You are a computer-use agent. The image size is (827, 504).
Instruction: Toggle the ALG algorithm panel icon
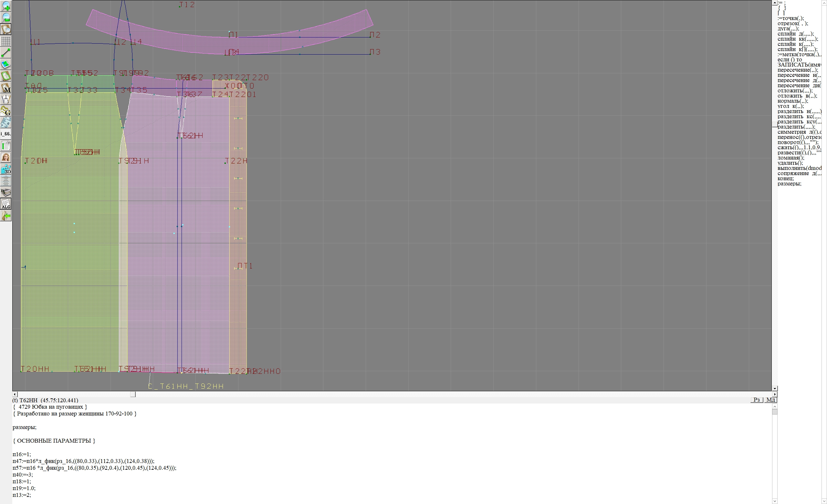tap(6, 204)
